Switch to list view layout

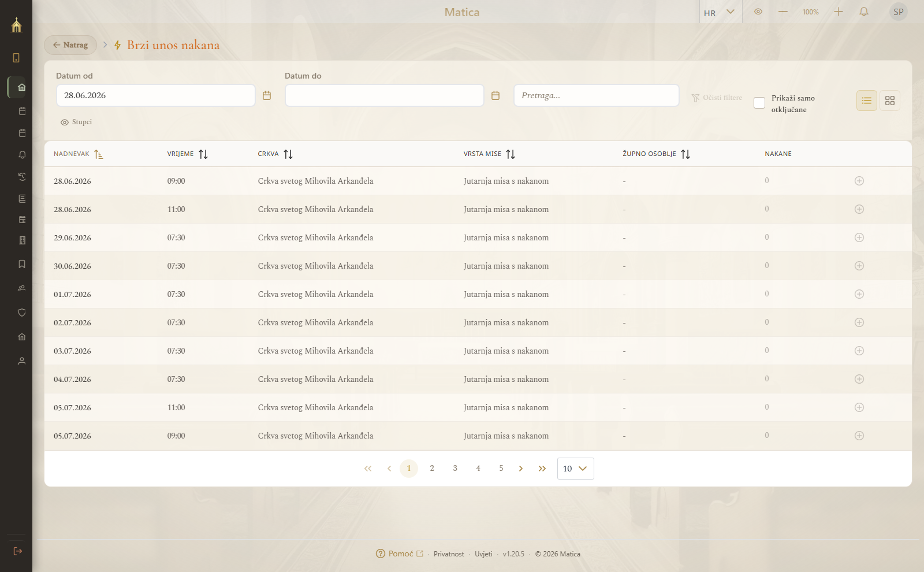click(x=867, y=101)
